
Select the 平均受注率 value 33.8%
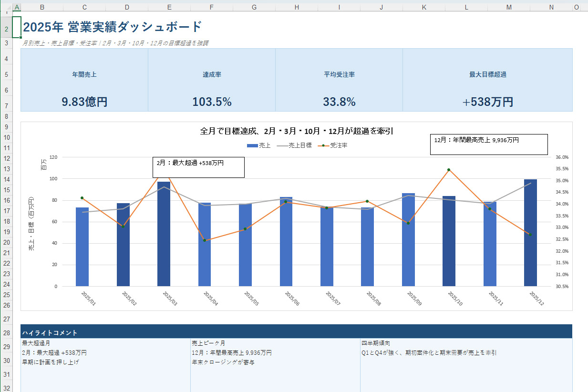pyautogui.click(x=339, y=102)
